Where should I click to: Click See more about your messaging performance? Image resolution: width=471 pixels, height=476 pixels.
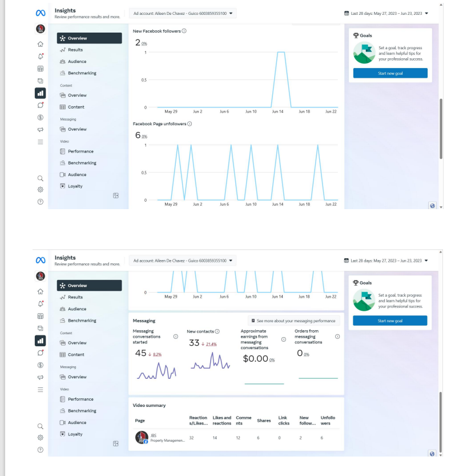pos(293,321)
